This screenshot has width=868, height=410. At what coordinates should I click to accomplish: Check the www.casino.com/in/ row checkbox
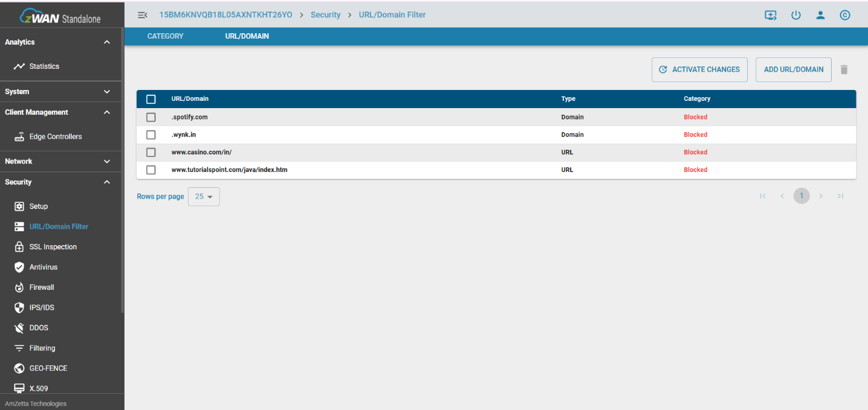tap(151, 152)
